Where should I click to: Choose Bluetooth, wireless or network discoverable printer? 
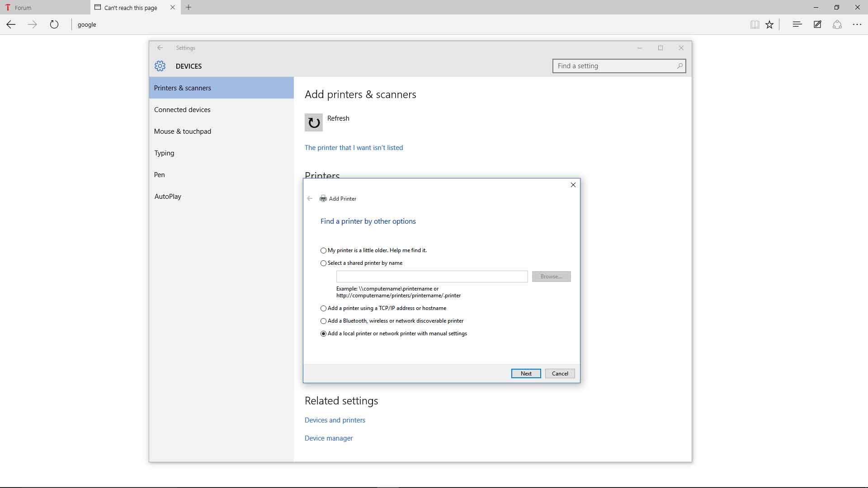(x=323, y=321)
